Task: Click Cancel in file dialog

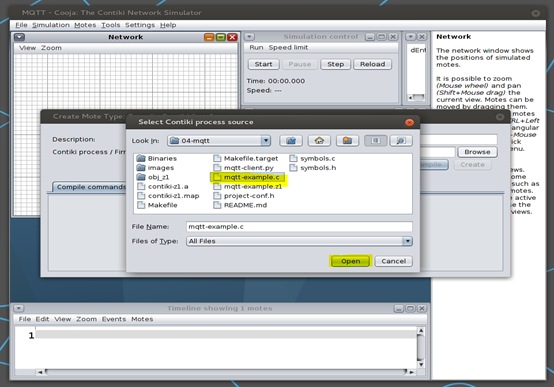Action: pos(393,261)
